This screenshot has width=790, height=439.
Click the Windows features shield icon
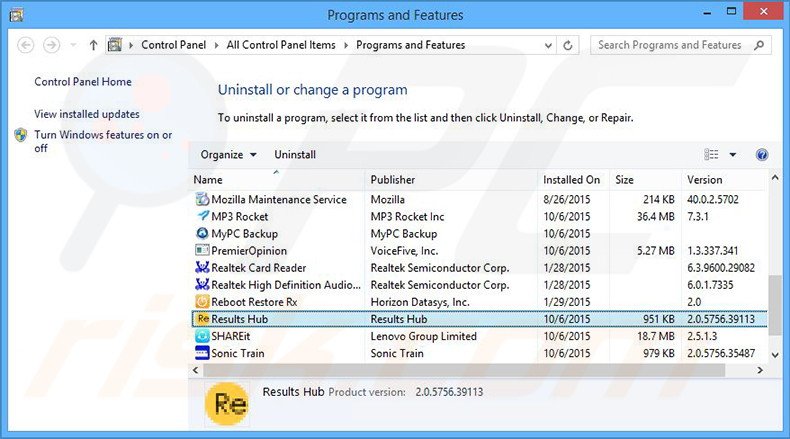tap(21, 135)
